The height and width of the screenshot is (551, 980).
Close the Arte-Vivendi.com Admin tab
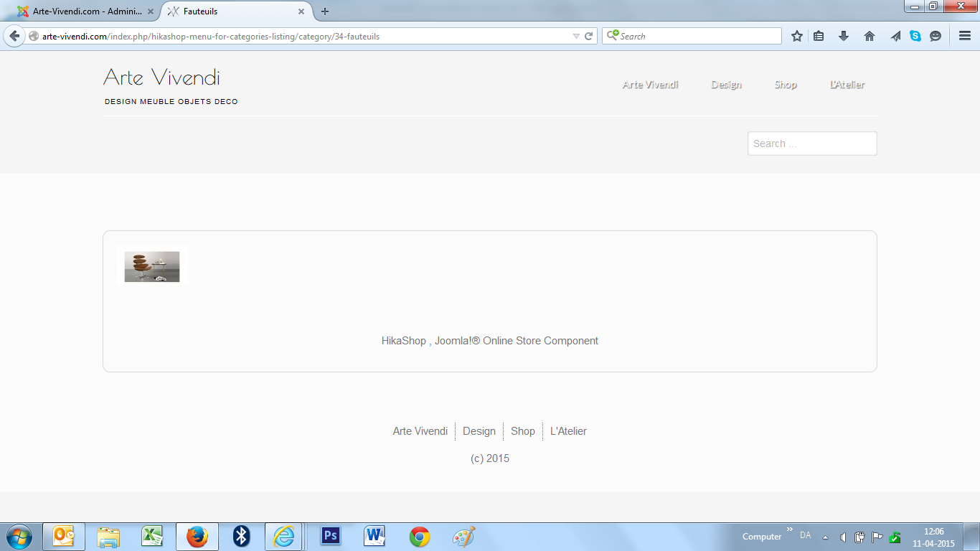[151, 11]
